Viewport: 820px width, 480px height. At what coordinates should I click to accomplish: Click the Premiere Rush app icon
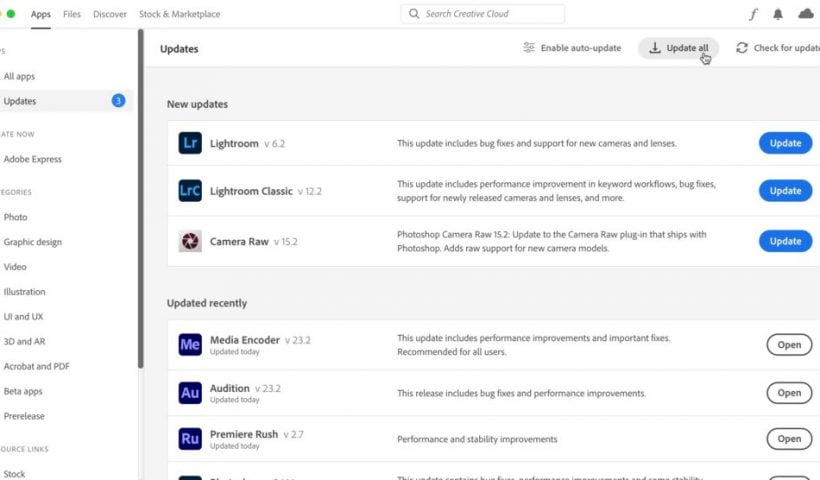coord(190,439)
